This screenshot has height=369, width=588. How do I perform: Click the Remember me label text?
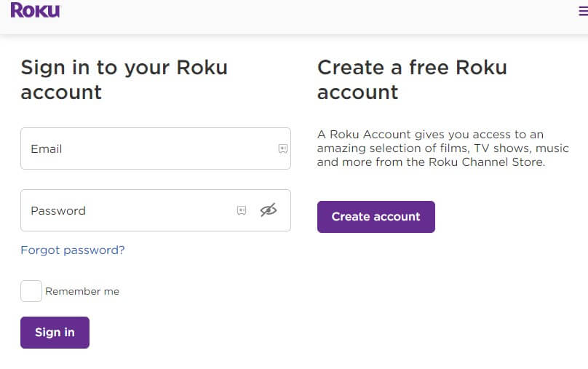(82, 291)
